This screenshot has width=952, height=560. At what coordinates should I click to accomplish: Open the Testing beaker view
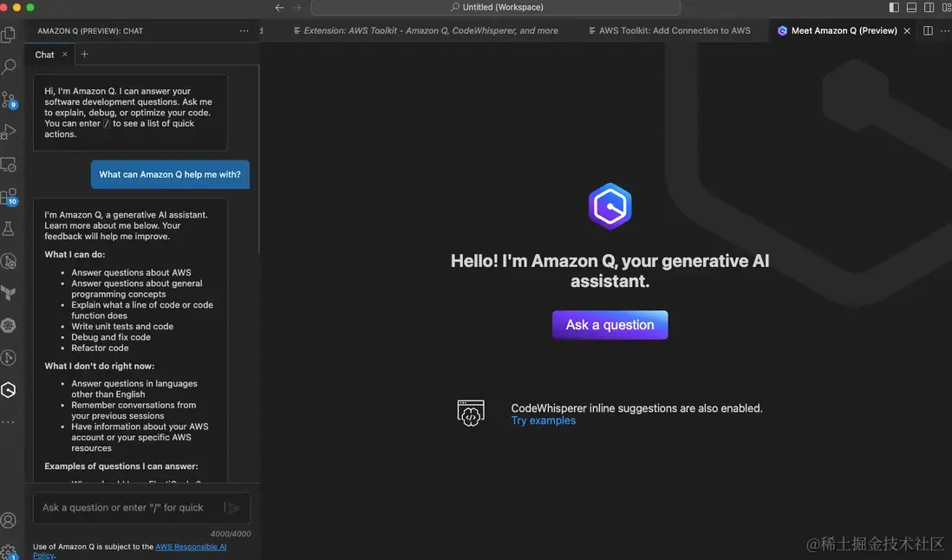tap(9, 229)
